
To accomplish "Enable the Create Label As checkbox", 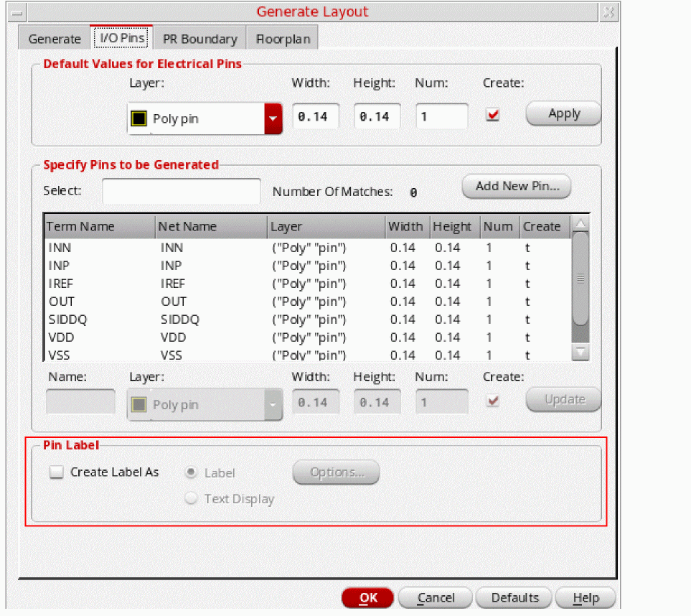I will point(57,472).
